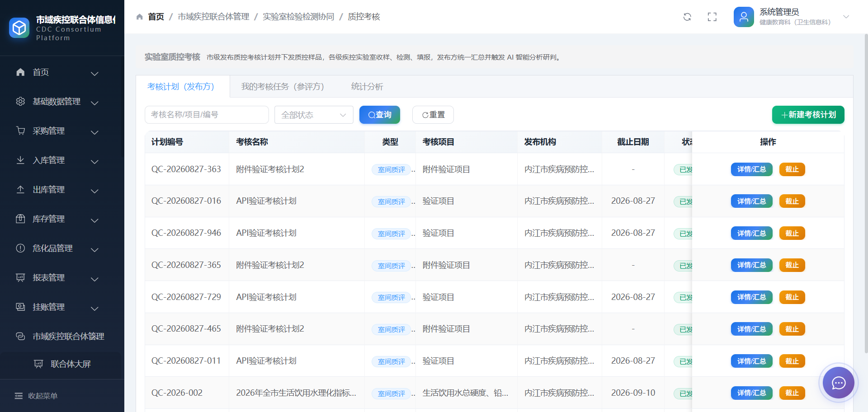
Task: Click the 首页 home icon in sidebar
Action: coord(20,72)
